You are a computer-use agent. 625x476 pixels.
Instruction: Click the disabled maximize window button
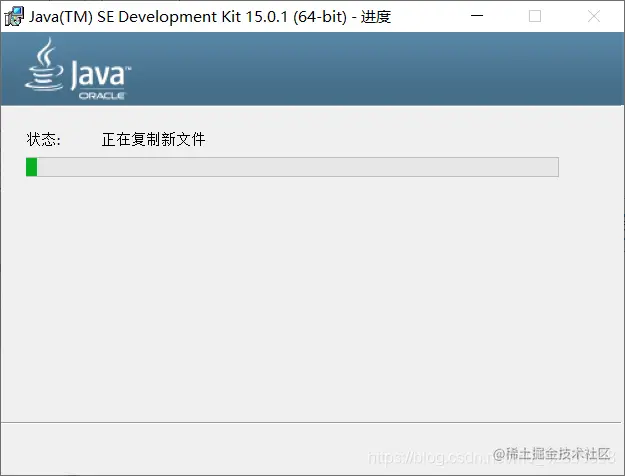[535, 16]
